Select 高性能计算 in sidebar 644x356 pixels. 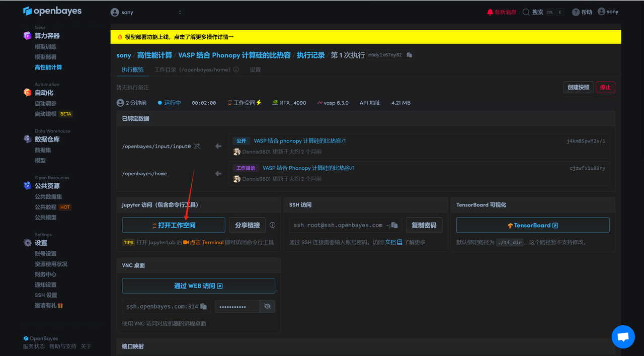click(48, 67)
